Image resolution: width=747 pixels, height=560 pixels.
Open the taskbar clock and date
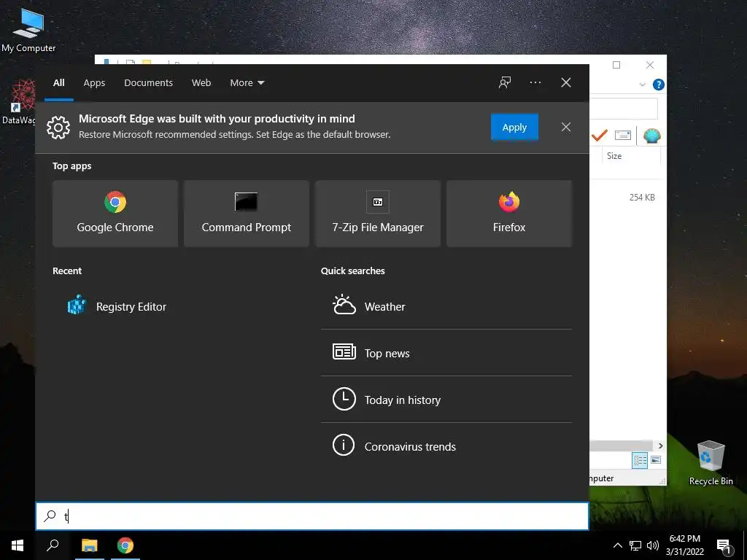pos(684,545)
